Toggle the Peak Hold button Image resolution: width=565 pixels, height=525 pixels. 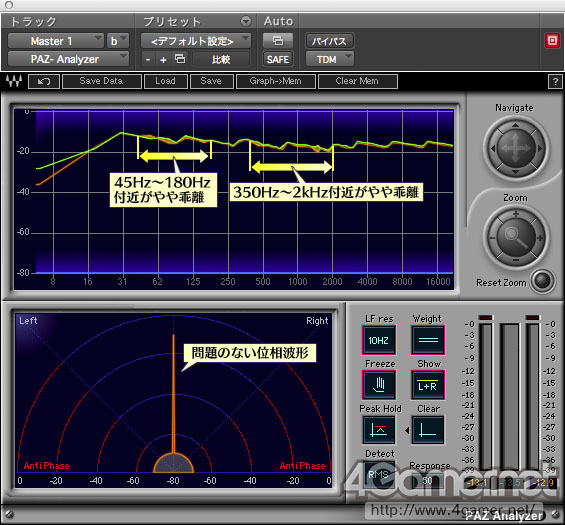(x=379, y=430)
